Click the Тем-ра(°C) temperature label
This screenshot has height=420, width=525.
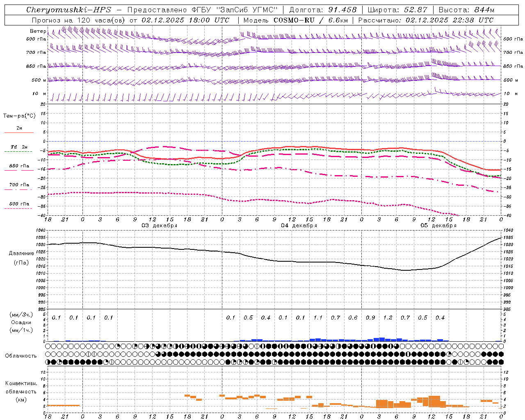(19, 116)
